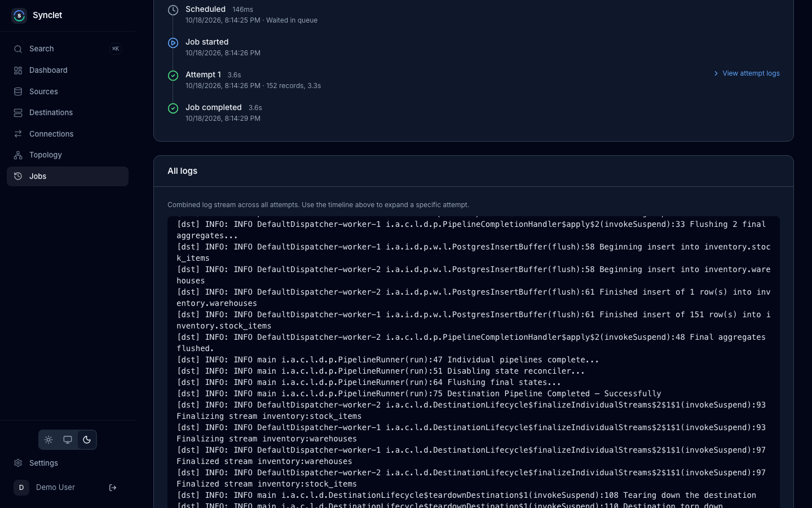Click the 'Disabling state reconciler' log line
Viewport: 812px width, 508px height.
[x=381, y=371]
